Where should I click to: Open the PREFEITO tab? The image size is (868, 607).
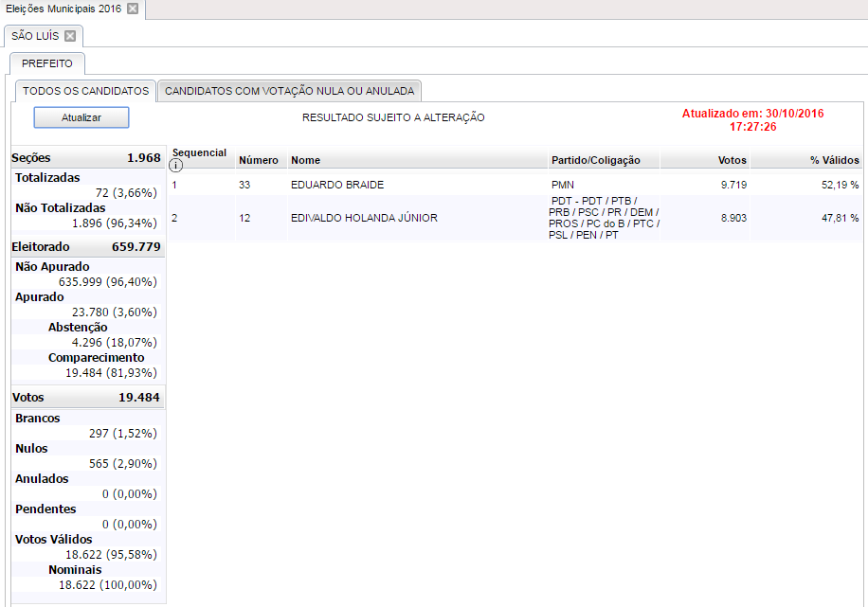(46, 63)
